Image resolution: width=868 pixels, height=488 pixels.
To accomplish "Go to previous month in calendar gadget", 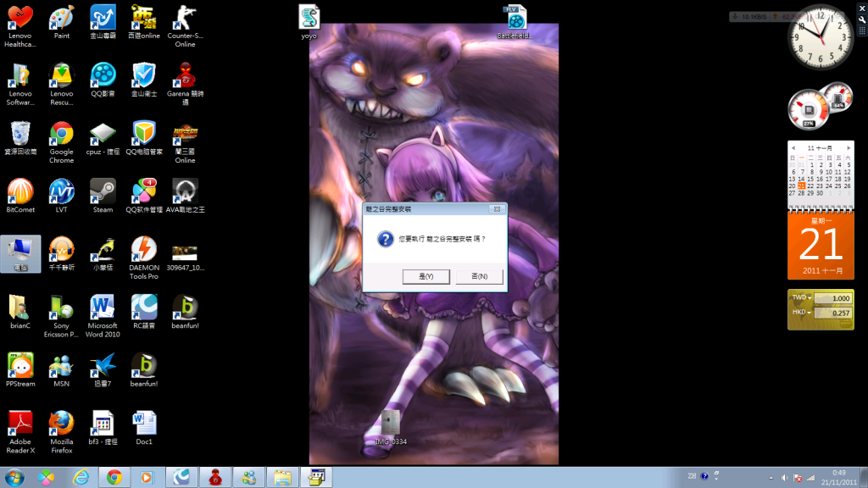I will (793, 148).
